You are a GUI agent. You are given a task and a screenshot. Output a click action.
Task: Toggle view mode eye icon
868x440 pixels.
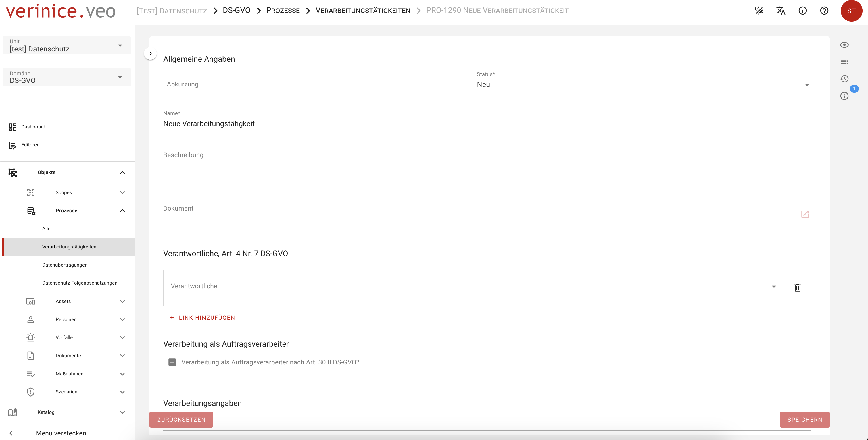(844, 45)
